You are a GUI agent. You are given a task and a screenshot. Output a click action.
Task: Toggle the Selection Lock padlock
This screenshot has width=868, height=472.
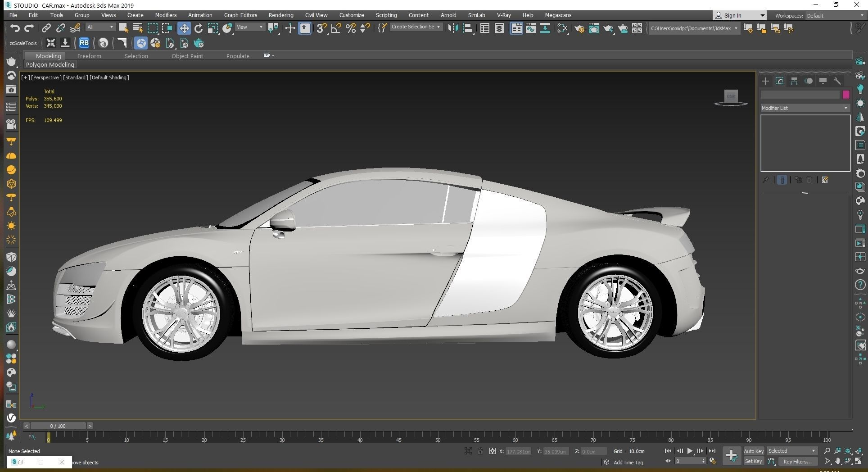480,451
